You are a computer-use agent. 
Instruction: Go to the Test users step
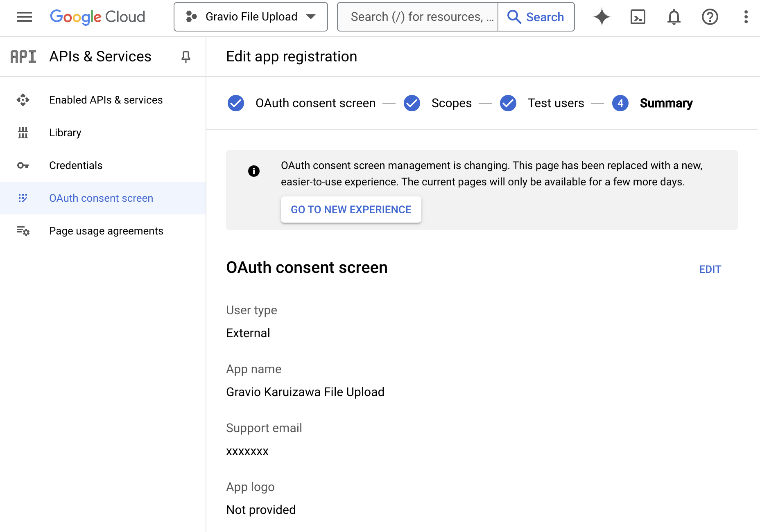click(x=556, y=103)
